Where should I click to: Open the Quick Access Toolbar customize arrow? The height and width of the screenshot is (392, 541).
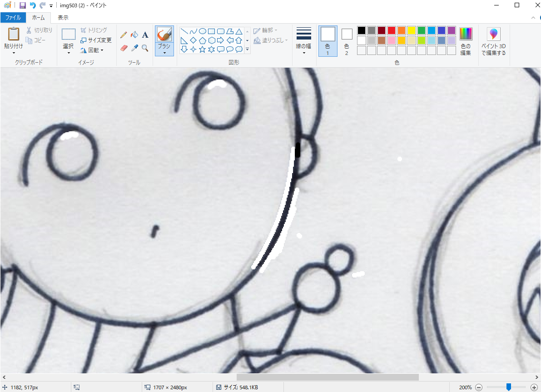tap(51, 5)
